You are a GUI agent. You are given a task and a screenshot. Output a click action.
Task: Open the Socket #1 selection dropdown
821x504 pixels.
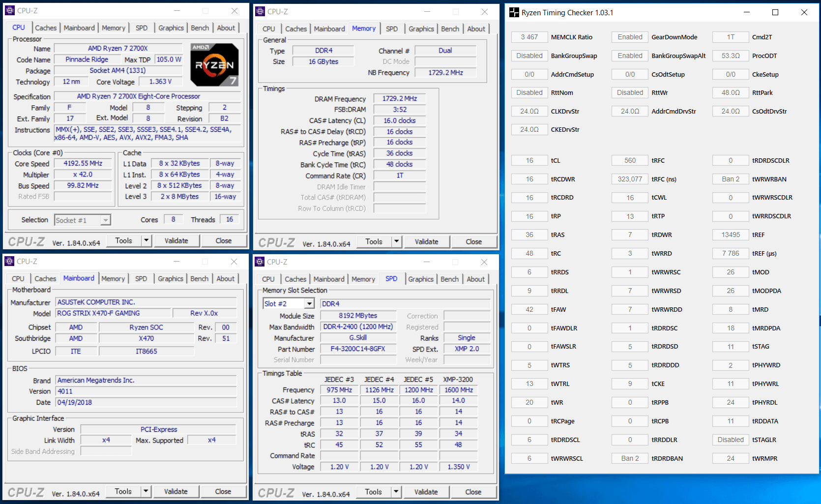coord(106,220)
